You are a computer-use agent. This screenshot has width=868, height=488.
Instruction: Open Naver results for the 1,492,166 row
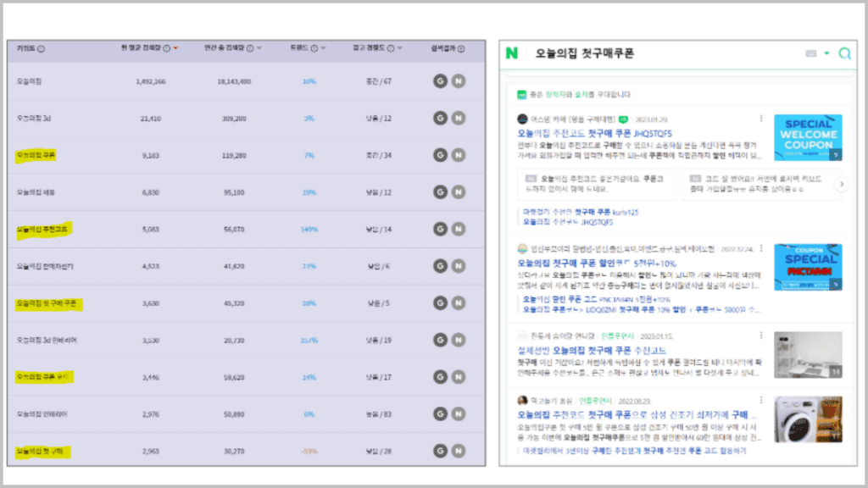pos(459,81)
